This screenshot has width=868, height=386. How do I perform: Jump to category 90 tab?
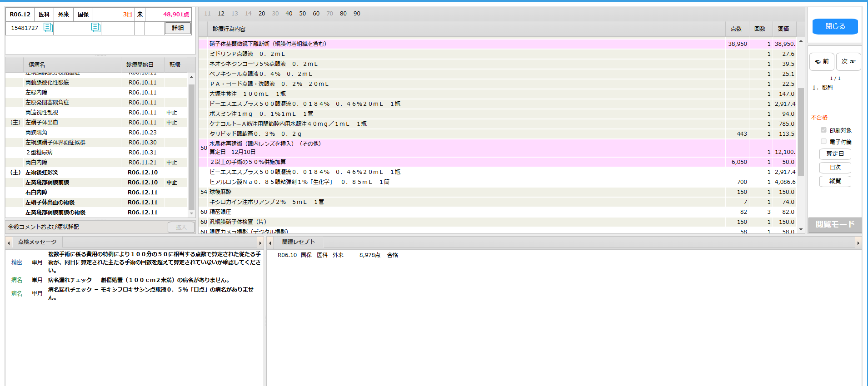357,14
